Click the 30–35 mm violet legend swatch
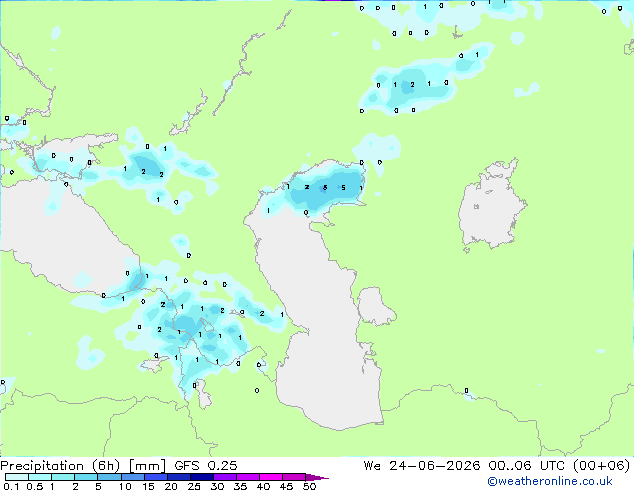 coord(224,477)
